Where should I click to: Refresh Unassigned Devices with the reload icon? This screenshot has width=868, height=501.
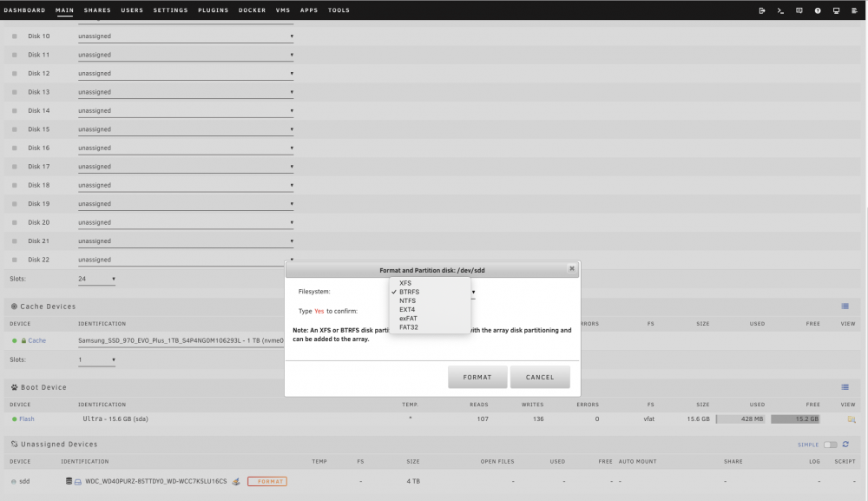tap(845, 444)
